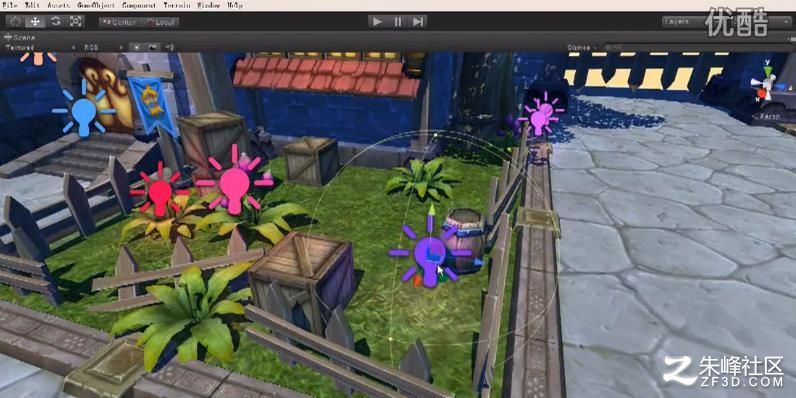Click the green Y axis cone of orientation gizmo
This screenshot has height=398, width=796.
[x=768, y=72]
